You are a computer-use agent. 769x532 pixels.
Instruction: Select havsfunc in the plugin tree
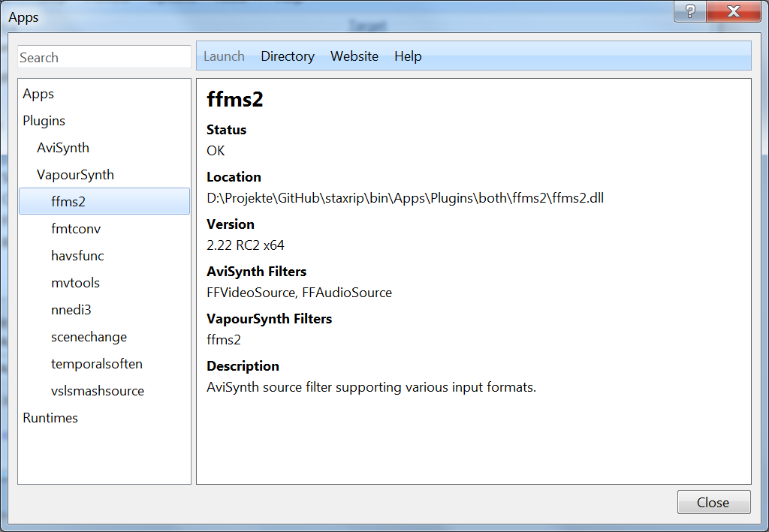tap(77, 255)
